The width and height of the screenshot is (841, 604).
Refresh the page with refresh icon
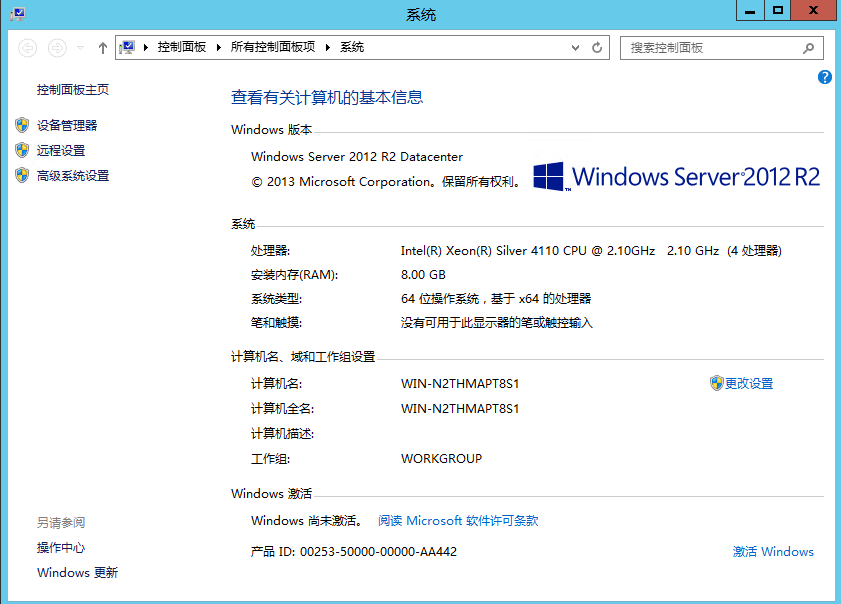[x=597, y=48]
